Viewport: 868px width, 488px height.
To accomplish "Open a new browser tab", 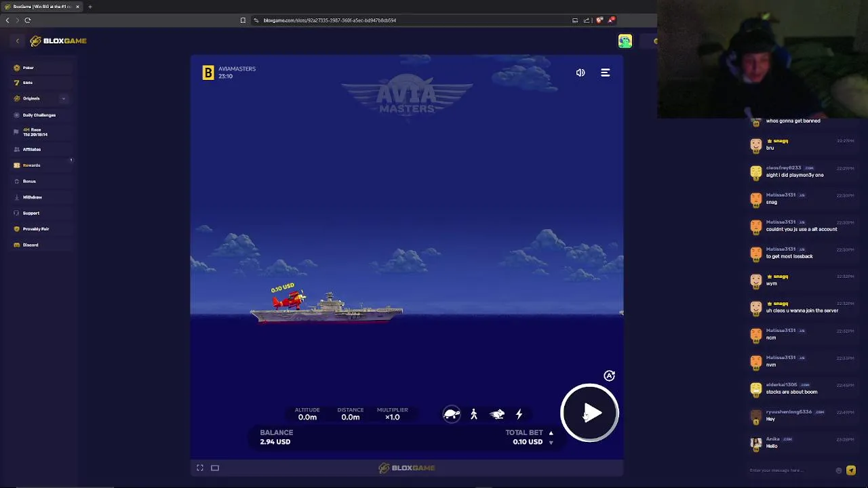I will coord(90,7).
